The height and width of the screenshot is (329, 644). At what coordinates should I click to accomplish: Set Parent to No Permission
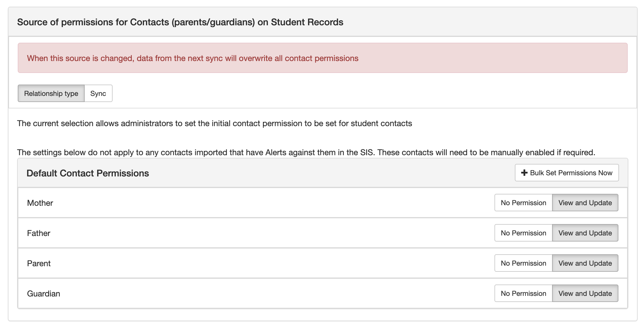pos(523,263)
